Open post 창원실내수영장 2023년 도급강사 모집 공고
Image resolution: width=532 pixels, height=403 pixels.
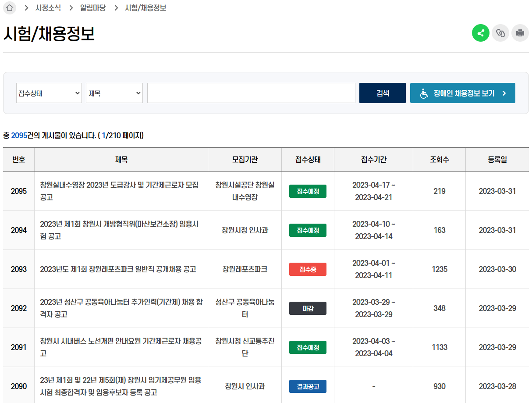(x=119, y=191)
